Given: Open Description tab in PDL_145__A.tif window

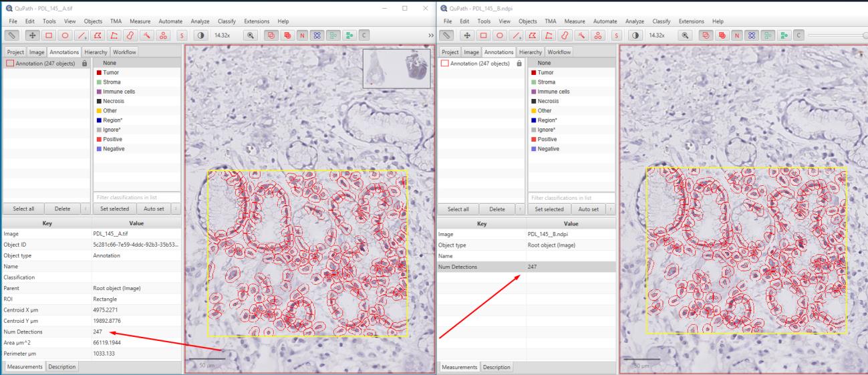Looking at the screenshot, I should (x=61, y=366).
